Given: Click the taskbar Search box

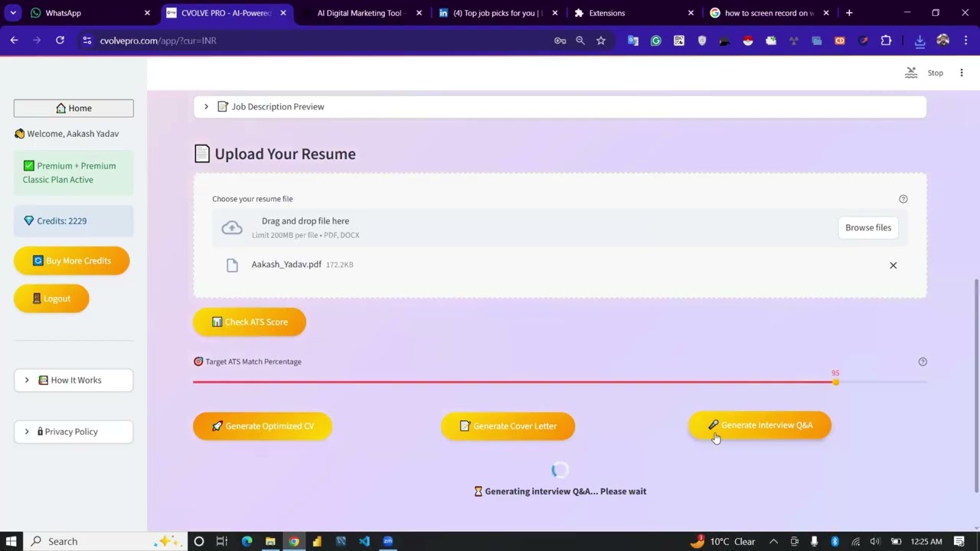Looking at the screenshot, I should coord(103,541).
